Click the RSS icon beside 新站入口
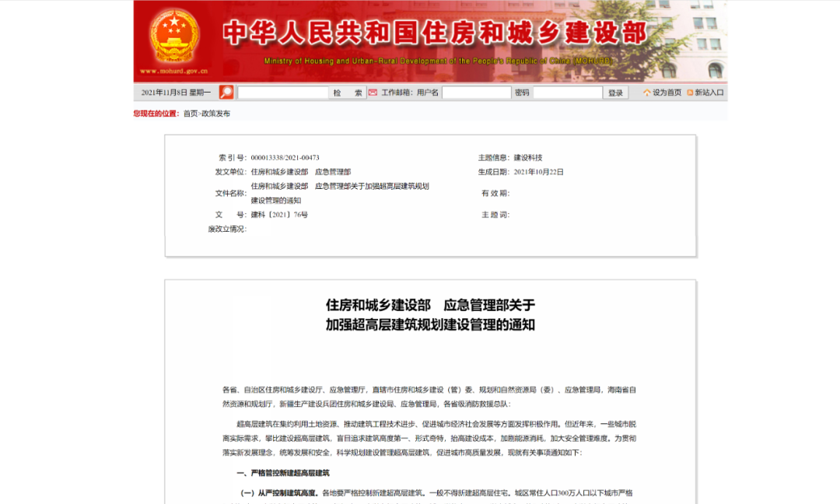Viewport: 840px width, 504px height. tap(690, 93)
